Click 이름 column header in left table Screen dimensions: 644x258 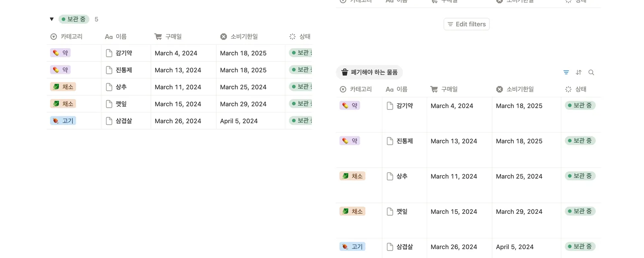click(116, 37)
